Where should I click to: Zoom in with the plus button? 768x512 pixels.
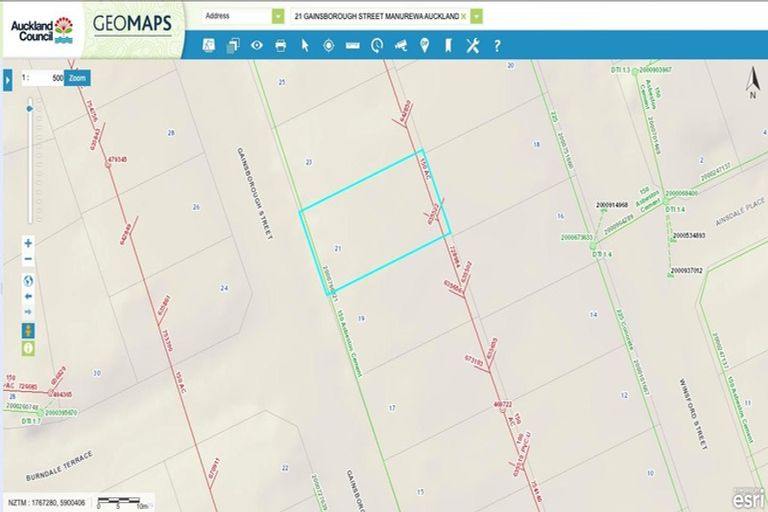tap(28, 243)
